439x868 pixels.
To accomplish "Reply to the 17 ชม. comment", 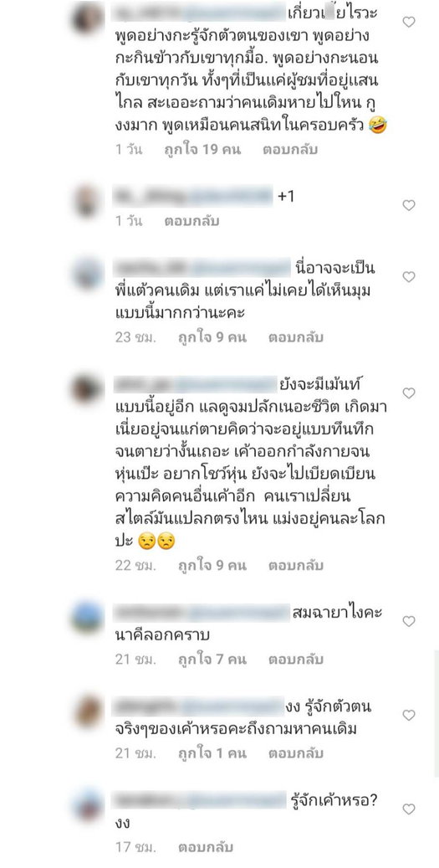I will point(206,847).
